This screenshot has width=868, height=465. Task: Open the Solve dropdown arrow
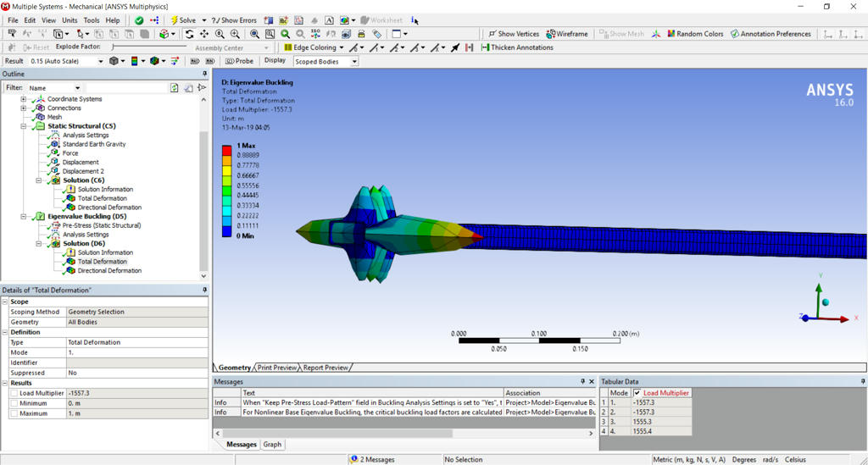point(203,20)
